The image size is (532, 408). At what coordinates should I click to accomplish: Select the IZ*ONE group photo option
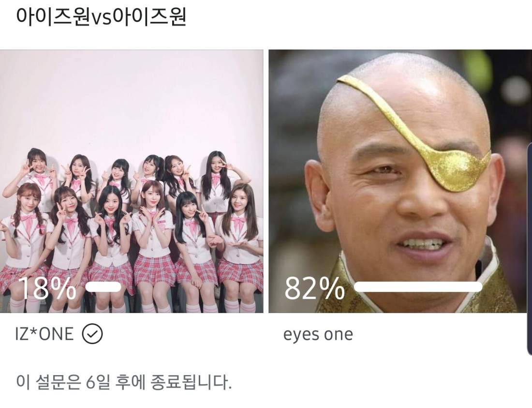pos(132,181)
